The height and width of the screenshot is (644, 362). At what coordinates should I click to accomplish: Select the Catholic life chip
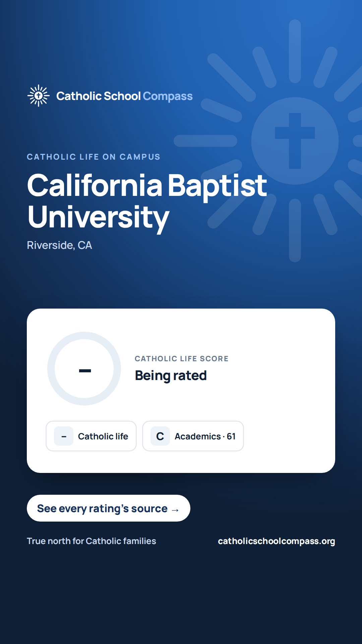(91, 436)
